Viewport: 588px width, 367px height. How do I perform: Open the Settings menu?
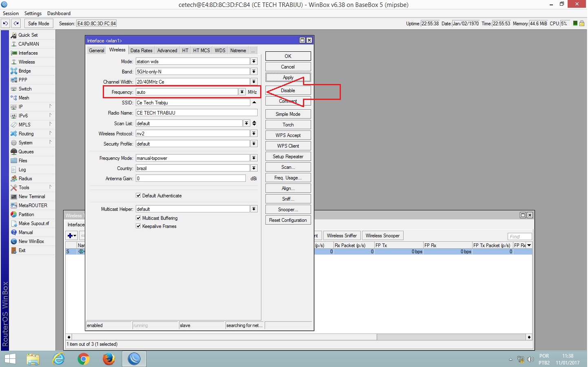click(x=33, y=13)
